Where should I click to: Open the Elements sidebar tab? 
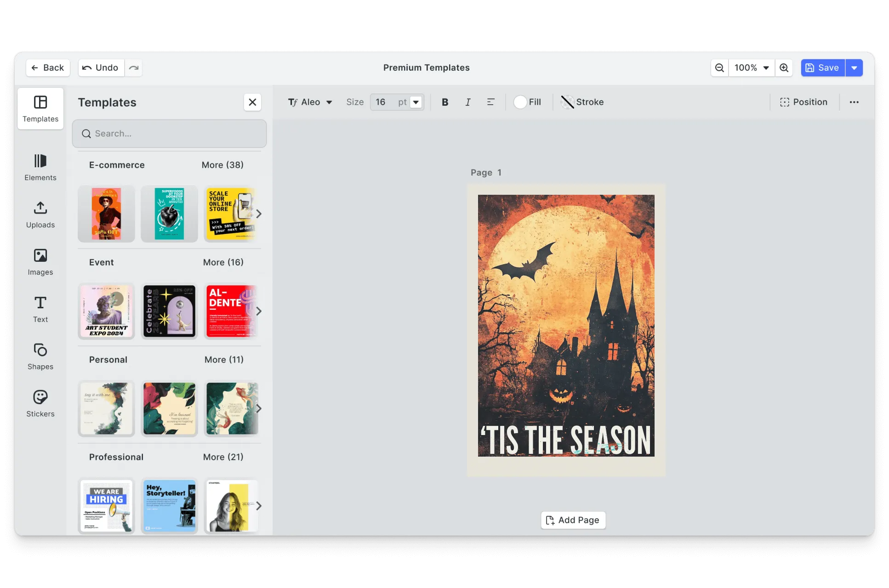tap(40, 167)
